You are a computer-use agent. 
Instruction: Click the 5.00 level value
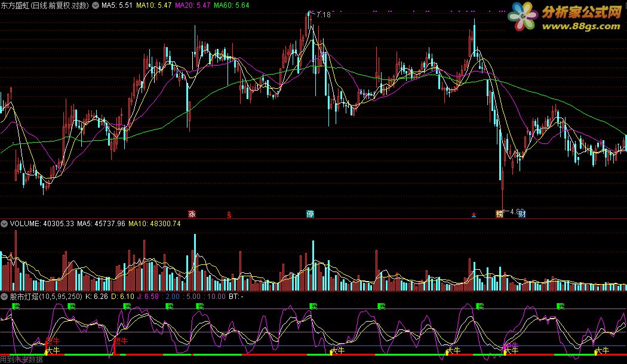coord(193,297)
